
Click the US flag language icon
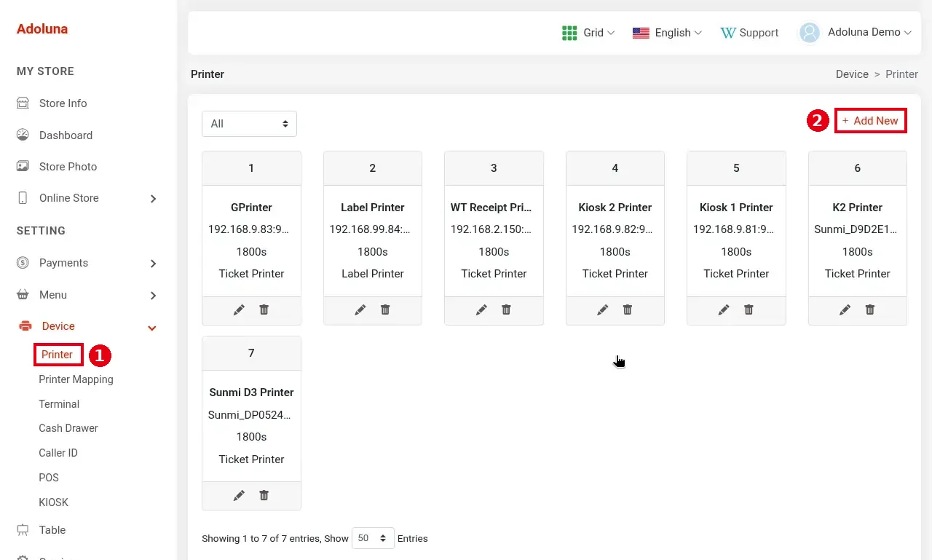pos(641,33)
